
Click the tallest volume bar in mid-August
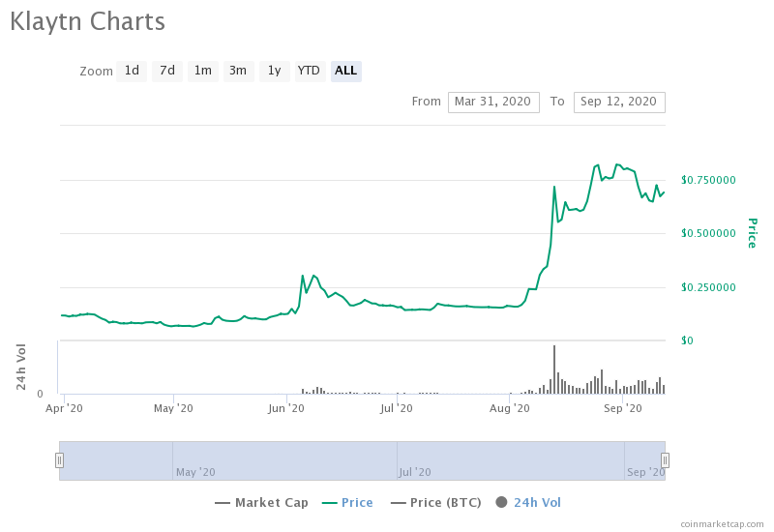[554, 369]
